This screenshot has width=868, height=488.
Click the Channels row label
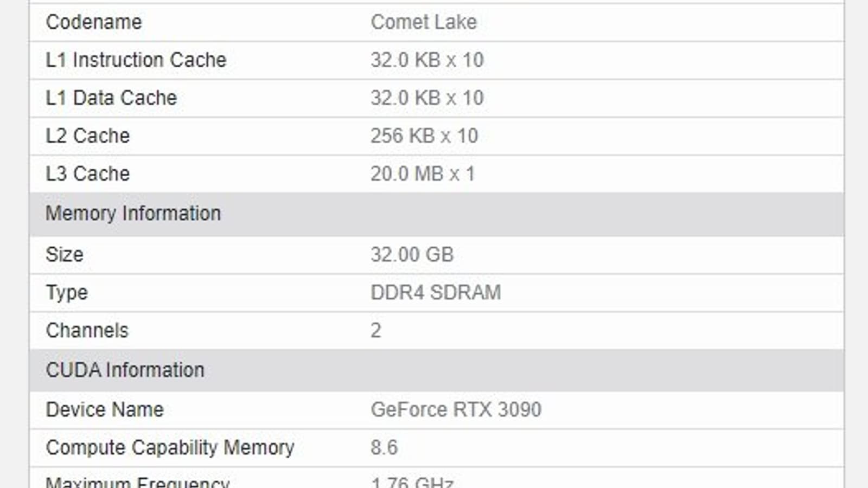pyautogui.click(x=87, y=331)
